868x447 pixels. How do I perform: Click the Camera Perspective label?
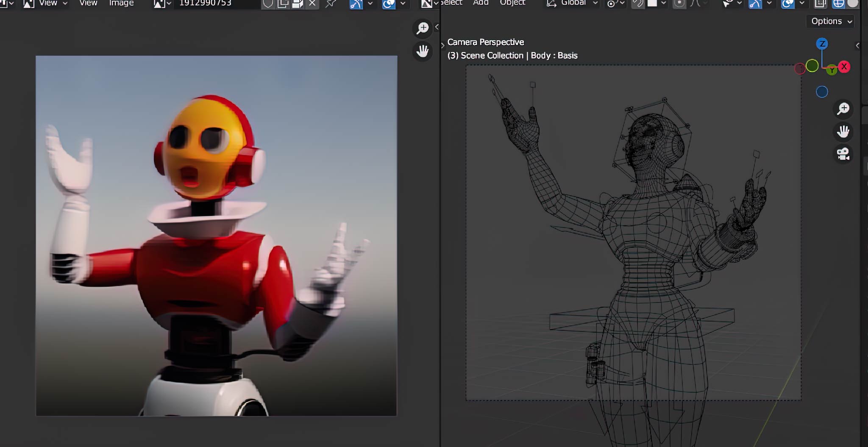pos(486,42)
